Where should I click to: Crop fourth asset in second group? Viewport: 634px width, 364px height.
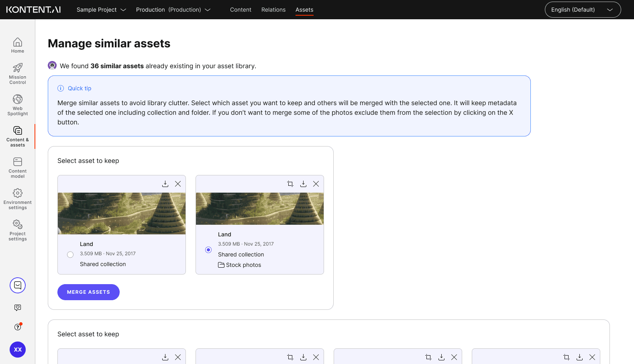(567, 357)
